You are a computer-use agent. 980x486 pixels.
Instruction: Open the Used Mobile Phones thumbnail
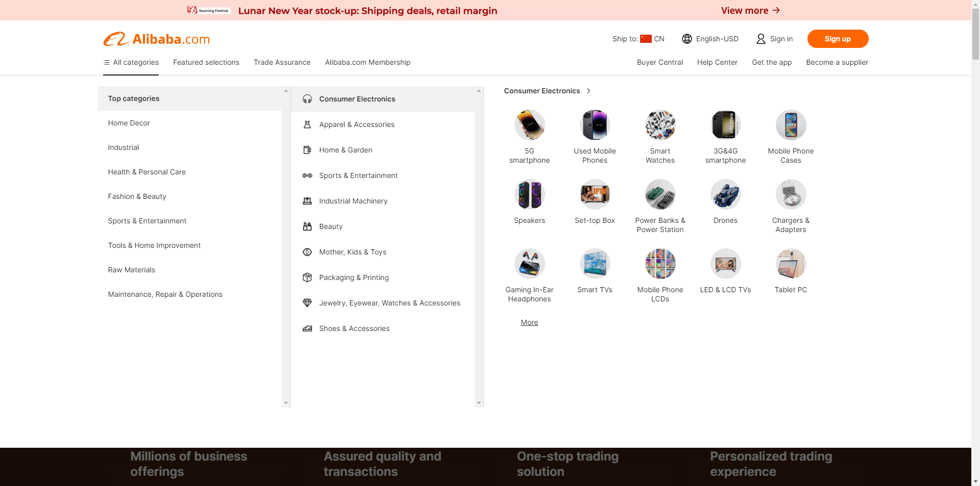[x=595, y=125]
